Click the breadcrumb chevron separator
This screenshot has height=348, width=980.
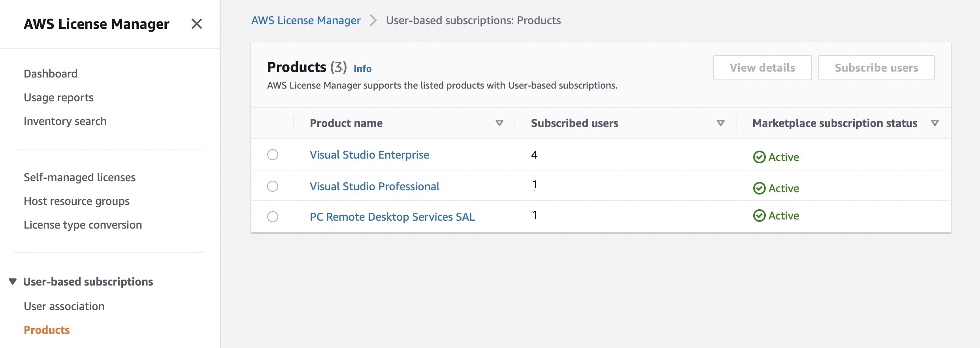(x=373, y=20)
